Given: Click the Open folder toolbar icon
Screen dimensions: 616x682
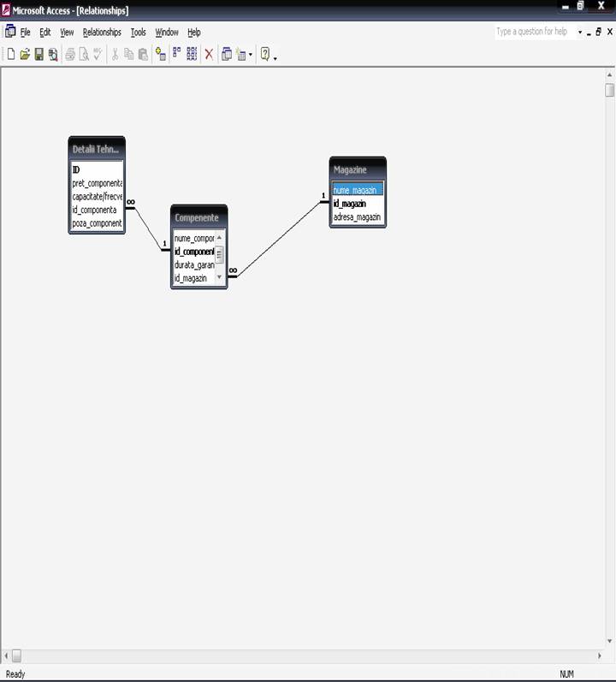Looking at the screenshot, I should pyautogui.click(x=25, y=54).
